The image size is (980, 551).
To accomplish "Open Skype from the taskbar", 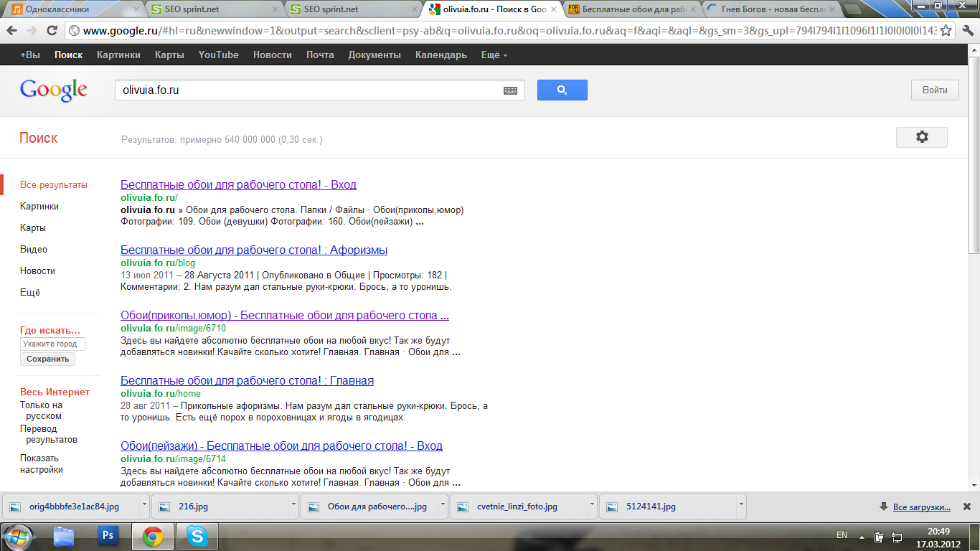I will pyautogui.click(x=196, y=536).
